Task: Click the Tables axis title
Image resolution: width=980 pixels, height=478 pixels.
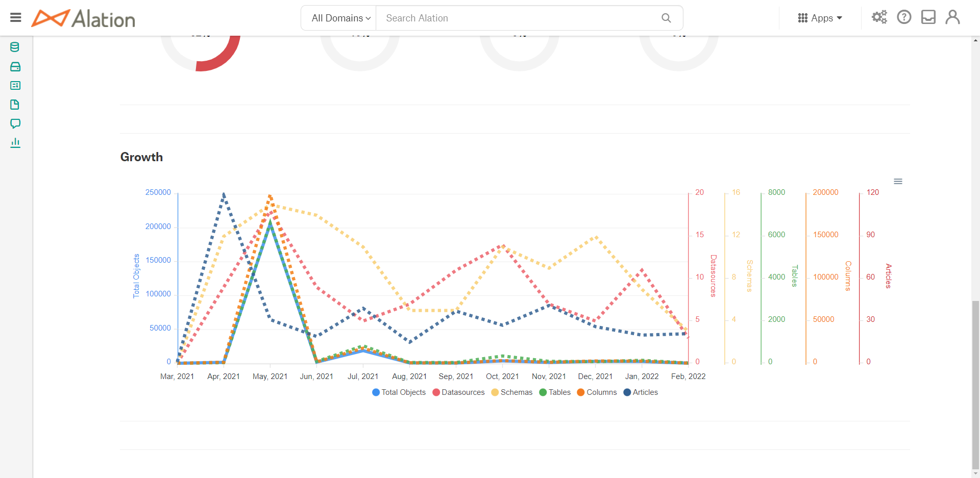Action: 795,276
